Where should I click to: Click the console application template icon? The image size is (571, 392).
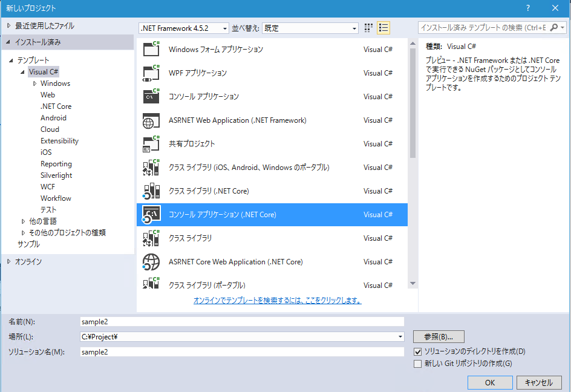(x=151, y=97)
